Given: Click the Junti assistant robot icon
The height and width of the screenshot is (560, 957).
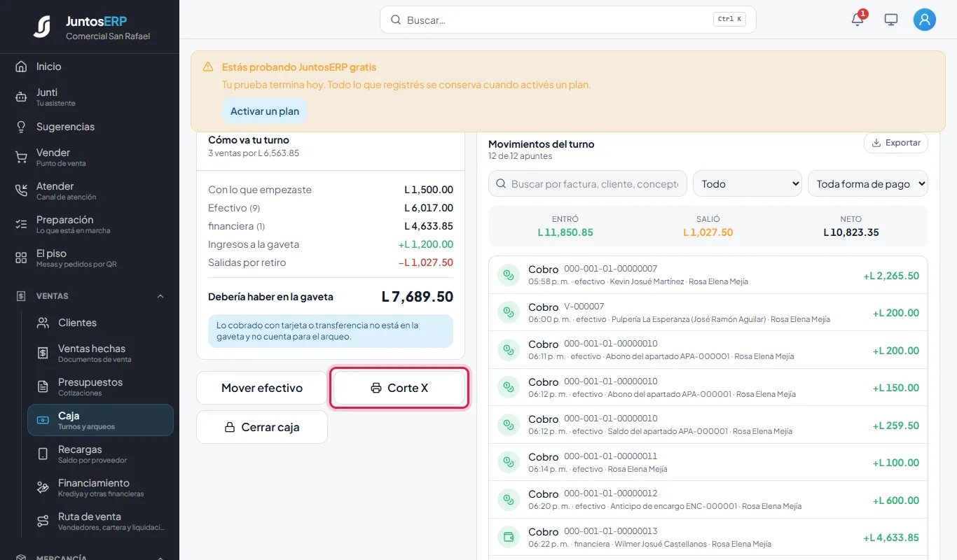Looking at the screenshot, I should [21, 97].
